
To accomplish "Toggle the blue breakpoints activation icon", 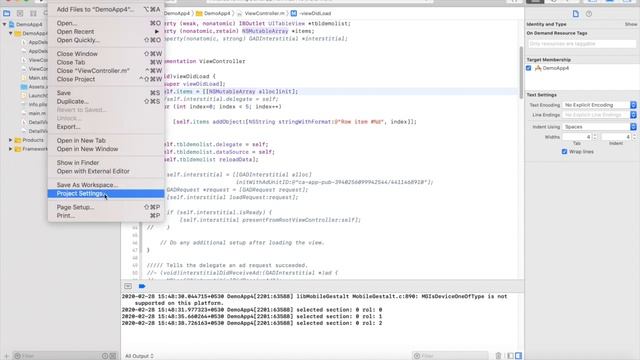I will [142, 286].
